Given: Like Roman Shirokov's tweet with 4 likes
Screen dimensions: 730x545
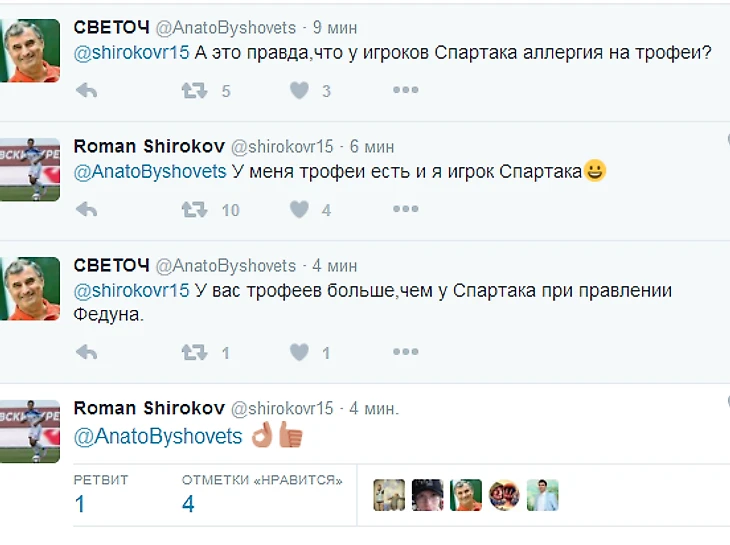Looking at the screenshot, I should point(299,209).
